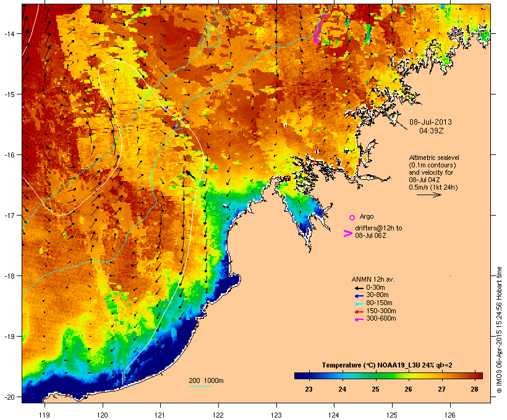Click the '27' colour bar value
This screenshot has width=507, height=420.
[x=441, y=389]
